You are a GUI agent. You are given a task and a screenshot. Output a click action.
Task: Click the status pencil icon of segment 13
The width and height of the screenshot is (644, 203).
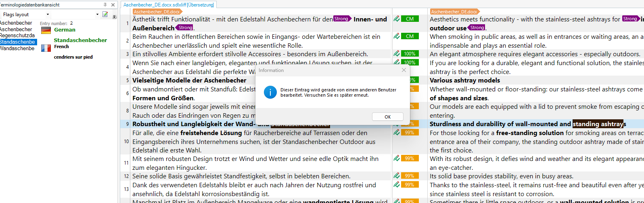[x=397, y=184]
